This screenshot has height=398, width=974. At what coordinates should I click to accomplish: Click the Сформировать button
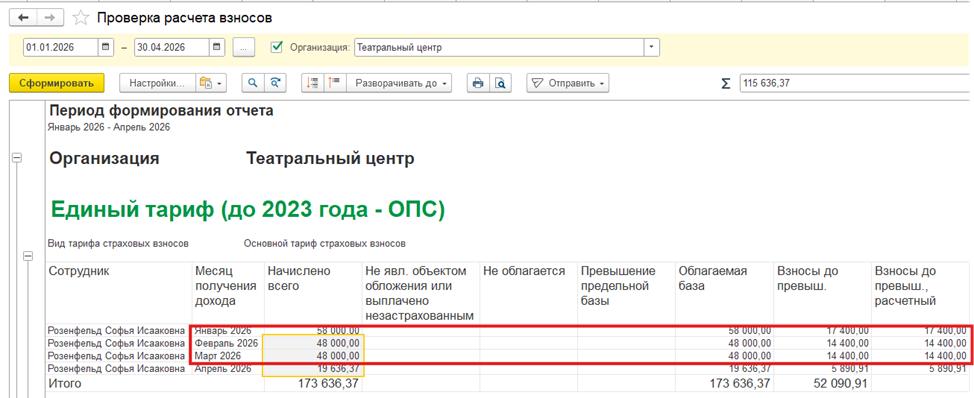tap(57, 83)
